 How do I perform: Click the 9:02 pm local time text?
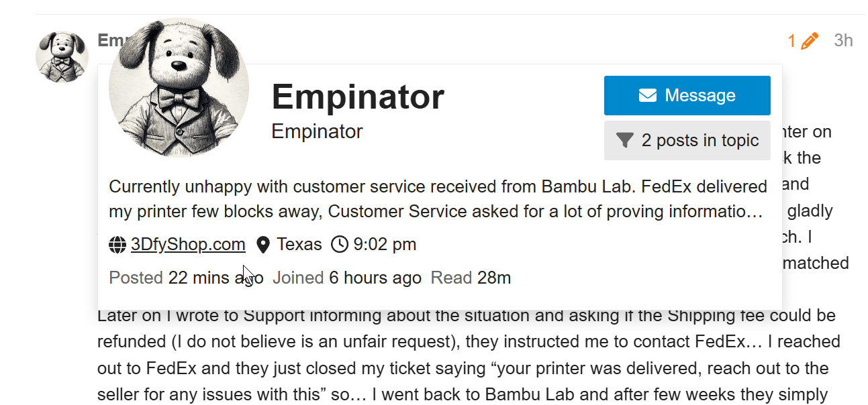385,245
